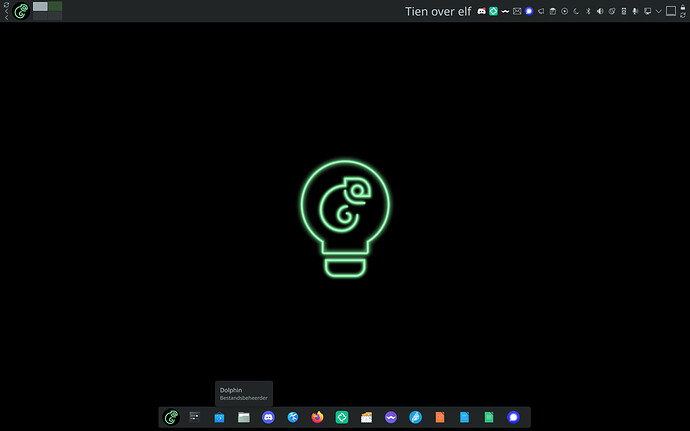Open the green rounded-square app in dock
Image resolution: width=690 pixels, height=431 pixels.
(x=342, y=417)
